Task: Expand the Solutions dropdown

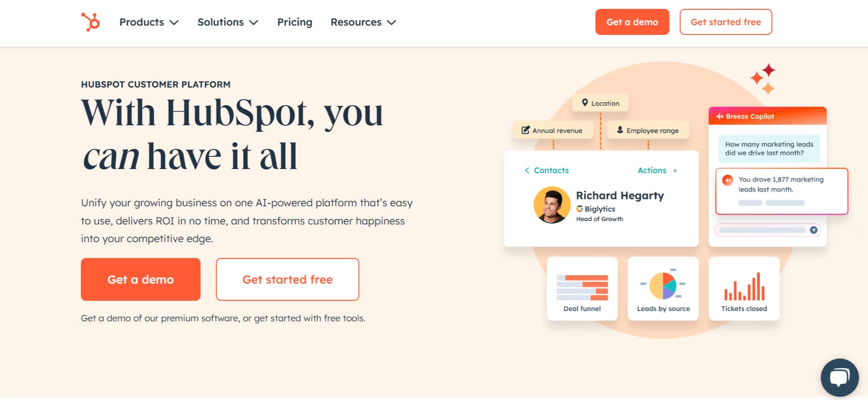Action: point(227,22)
